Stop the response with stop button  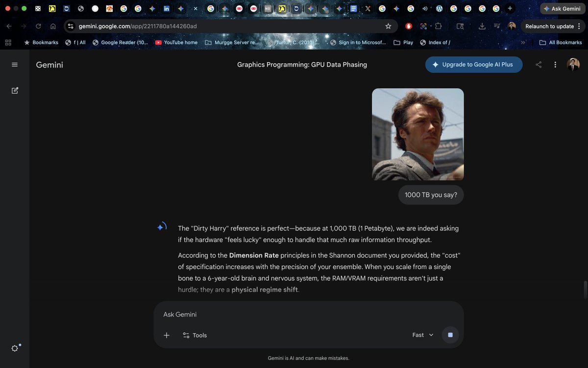[x=450, y=335]
